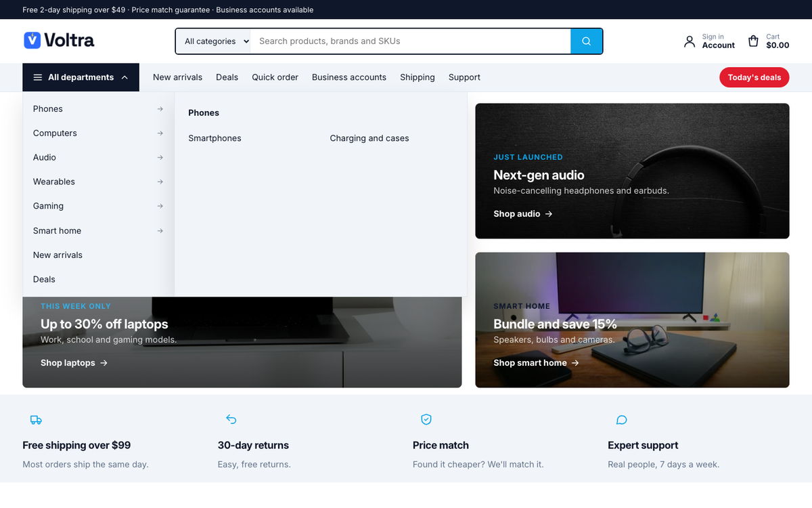
Task: Click the Shop laptops link
Action: 74,363
